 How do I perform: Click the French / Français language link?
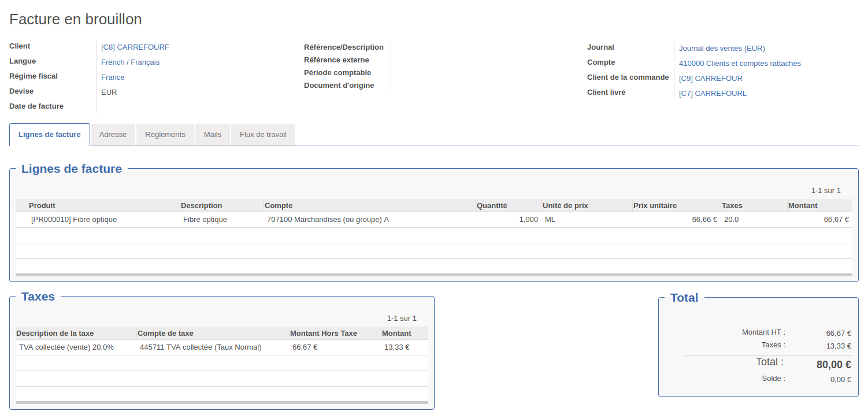click(x=130, y=62)
